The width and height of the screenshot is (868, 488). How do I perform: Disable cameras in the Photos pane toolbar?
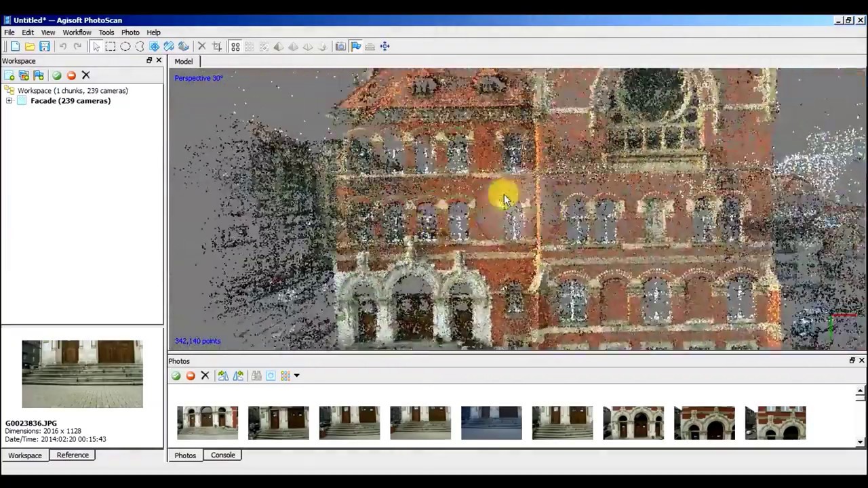(191, 375)
